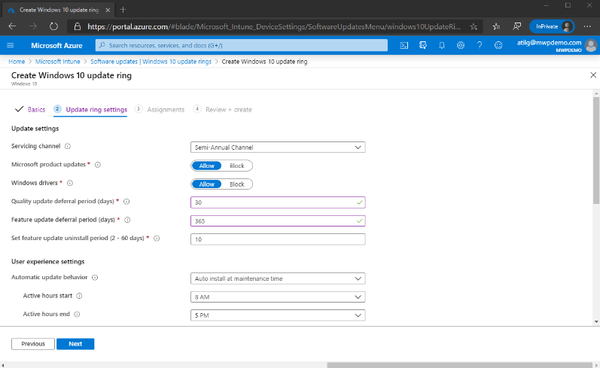Open the Automatic update behavior dropdown
Image resolution: width=600 pixels, height=368 pixels.
(x=278, y=278)
